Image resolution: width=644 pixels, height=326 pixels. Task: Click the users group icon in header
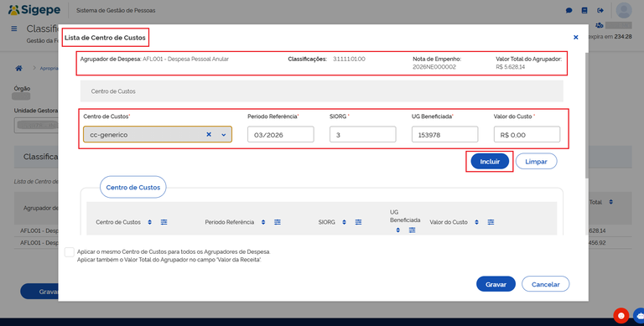coord(600,25)
